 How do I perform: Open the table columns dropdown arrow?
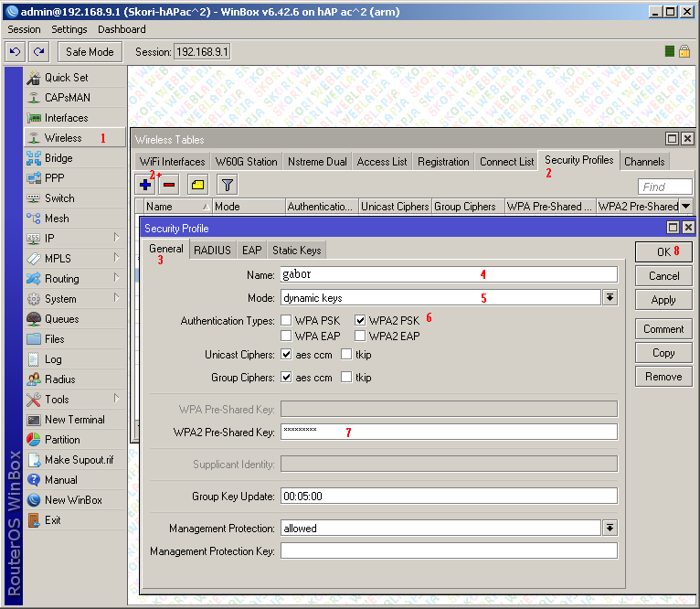point(685,207)
